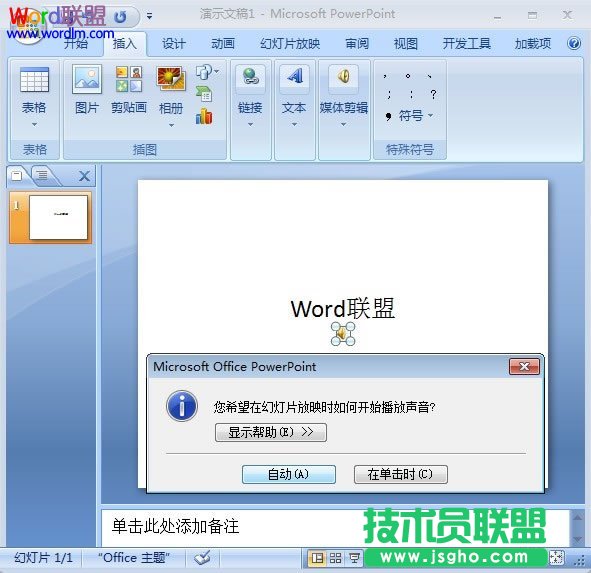
Task: Open the Outline pane tab
Action: 42,175
